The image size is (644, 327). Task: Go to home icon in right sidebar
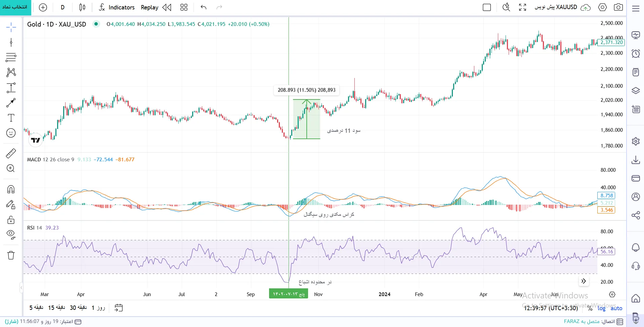point(636,298)
